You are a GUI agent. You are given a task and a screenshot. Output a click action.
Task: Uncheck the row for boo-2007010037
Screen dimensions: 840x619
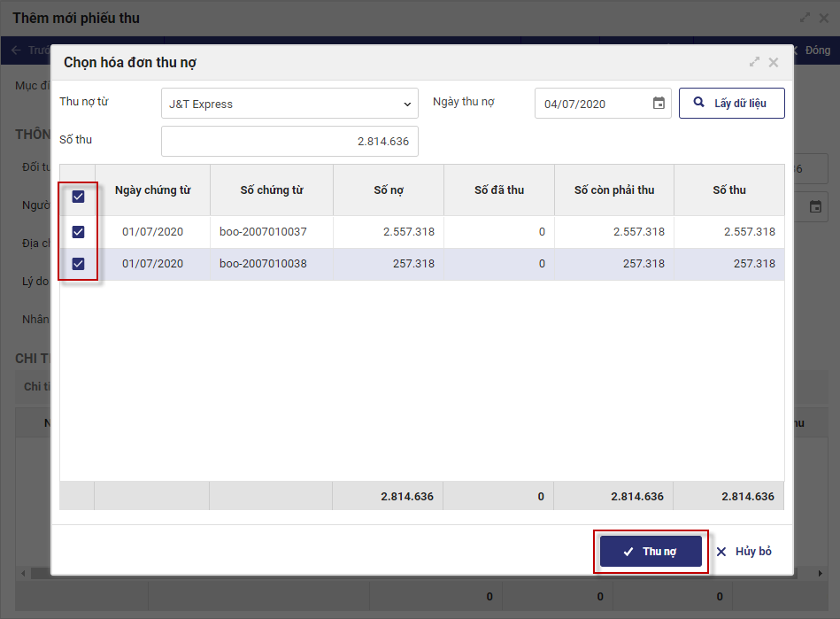[78, 232]
